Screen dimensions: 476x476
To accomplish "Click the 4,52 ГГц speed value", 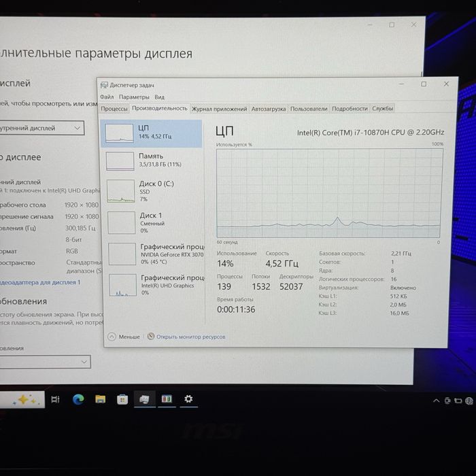I will [282, 264].
